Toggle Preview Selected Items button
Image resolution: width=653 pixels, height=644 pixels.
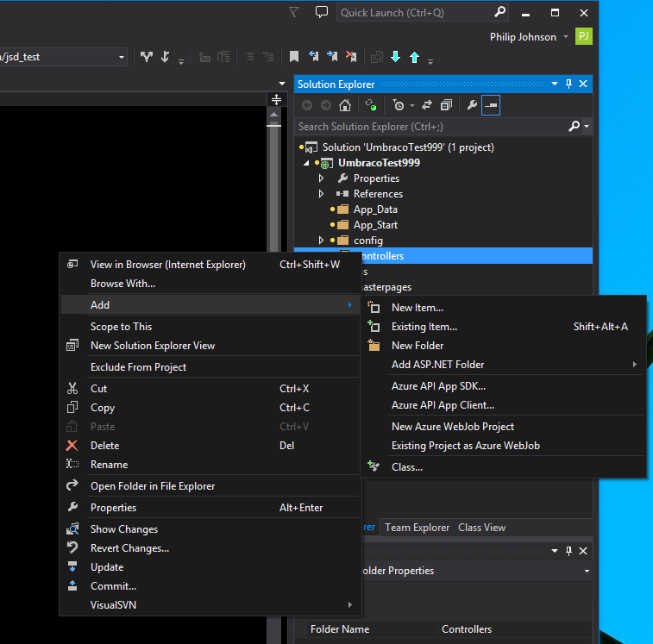point(490,105)
